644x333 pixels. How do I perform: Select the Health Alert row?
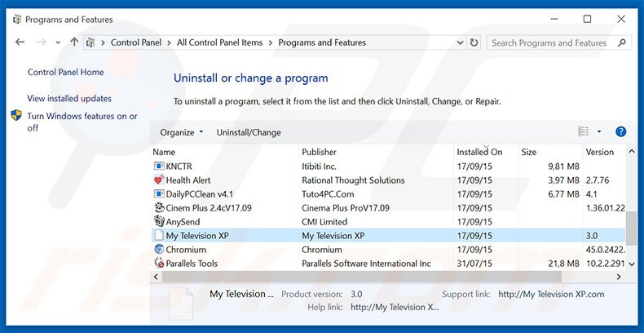[388, 180]
